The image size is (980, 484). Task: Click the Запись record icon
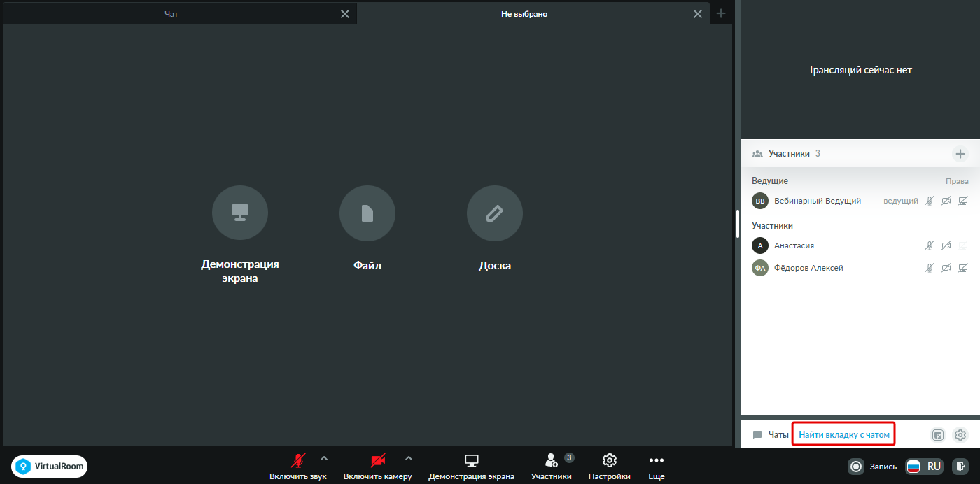(855, 466)
